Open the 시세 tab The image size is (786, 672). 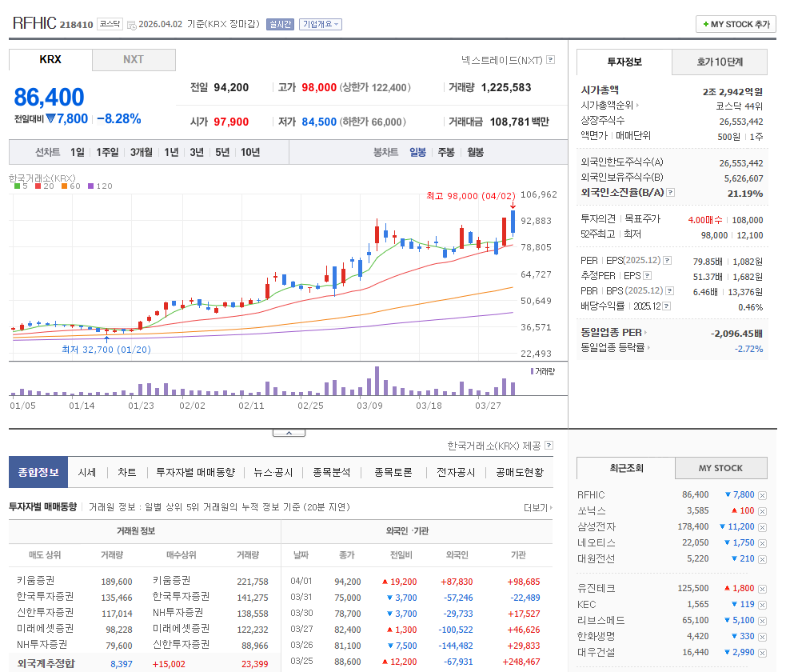(86, 473)
